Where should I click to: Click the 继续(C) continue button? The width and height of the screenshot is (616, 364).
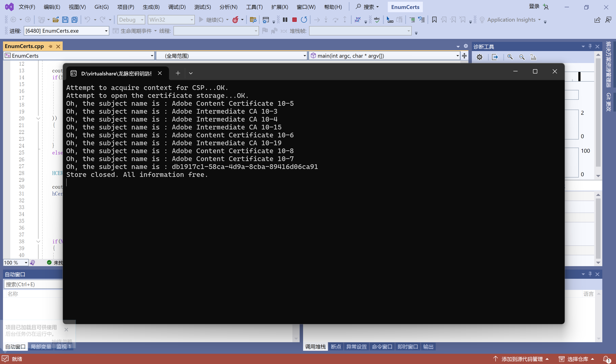click(x=211, y=20)
